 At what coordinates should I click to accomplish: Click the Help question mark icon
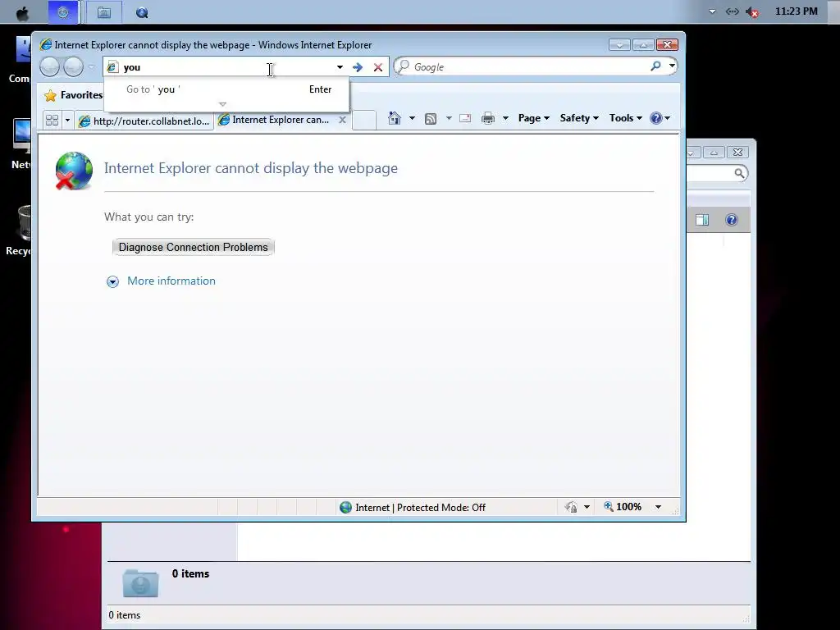click(656, 118)
